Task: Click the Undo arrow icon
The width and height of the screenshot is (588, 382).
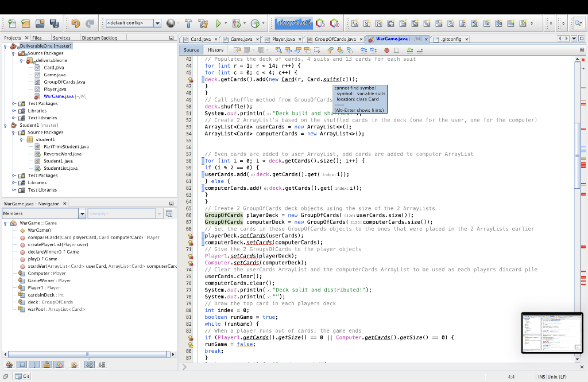Action: click(x=76, y=24)
